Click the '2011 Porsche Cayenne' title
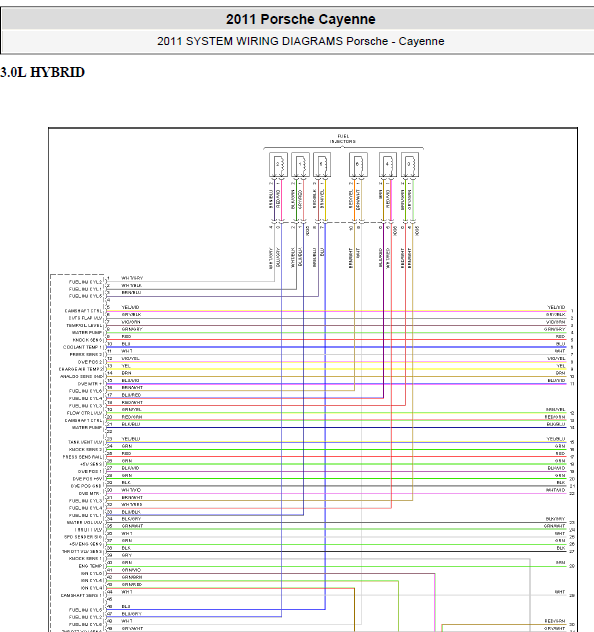 [301, 19]
